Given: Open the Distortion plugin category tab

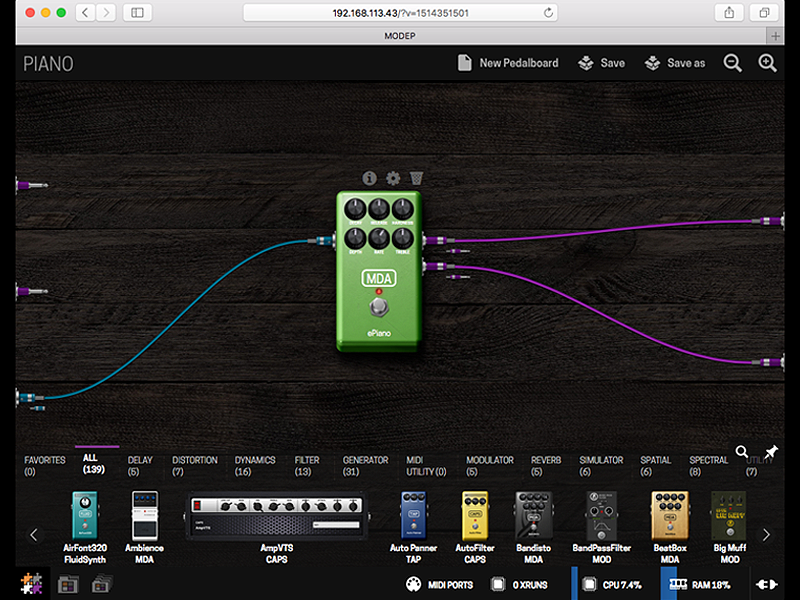Looking at the screenshot, I should 195,466.
